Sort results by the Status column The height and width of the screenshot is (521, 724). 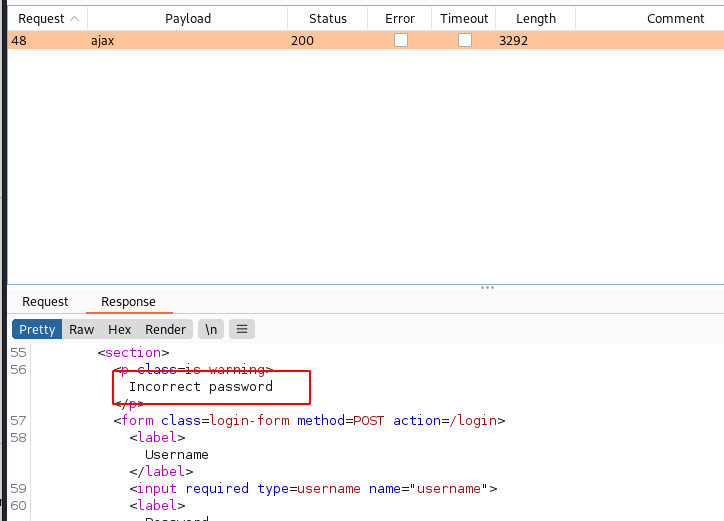tap(327, 19)
